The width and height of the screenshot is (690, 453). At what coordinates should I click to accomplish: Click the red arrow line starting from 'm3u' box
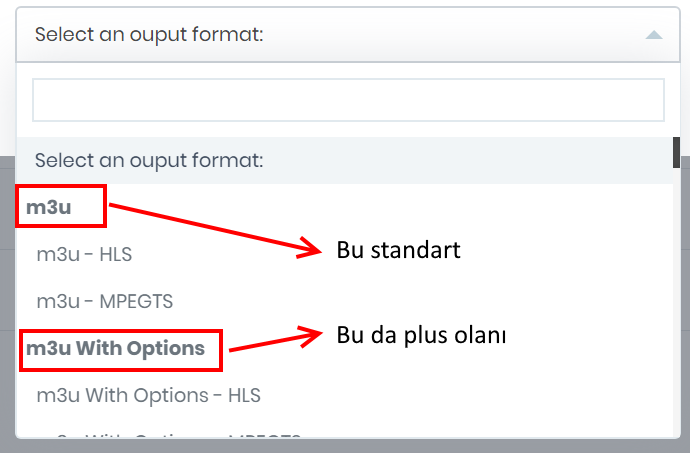200,226
